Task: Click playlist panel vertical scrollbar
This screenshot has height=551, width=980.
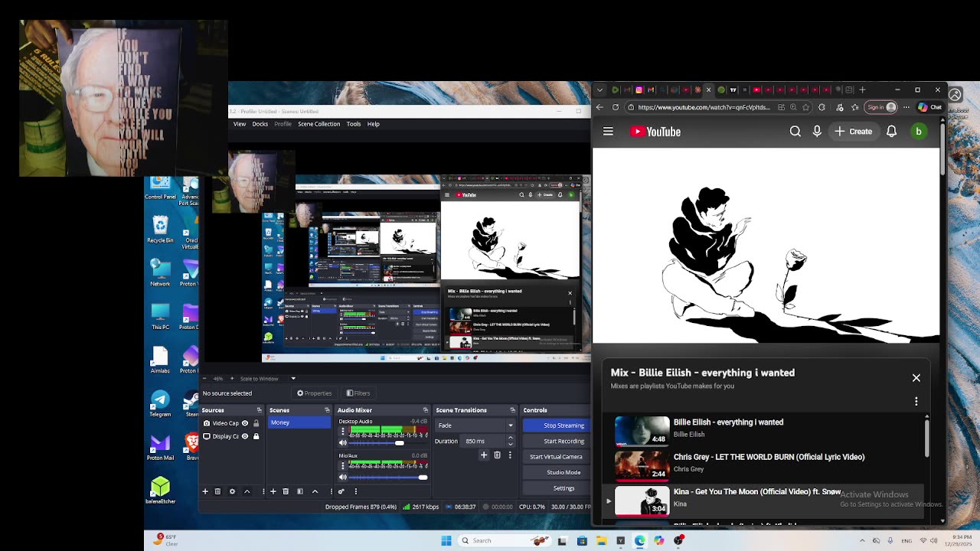Action: [927, 439]
